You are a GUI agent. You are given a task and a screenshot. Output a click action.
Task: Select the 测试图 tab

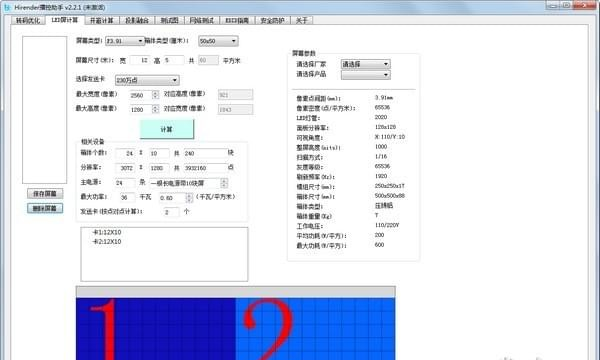tap(170, 20)
